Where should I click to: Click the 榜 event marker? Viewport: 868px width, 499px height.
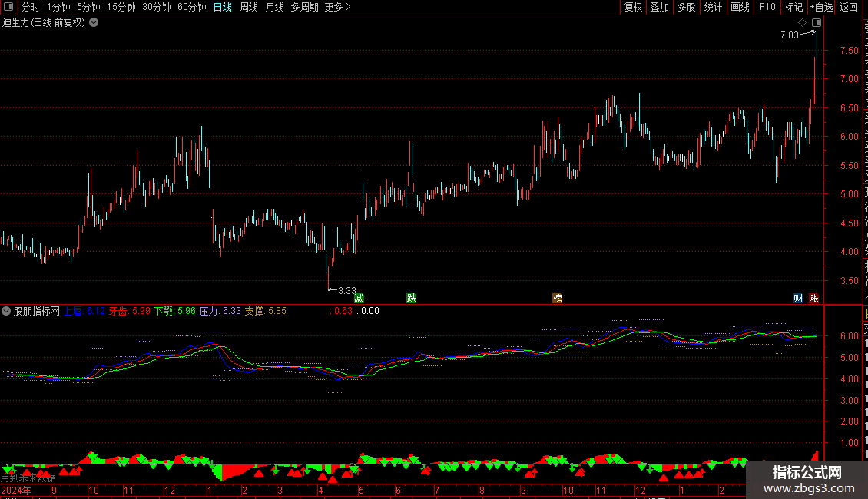point(558,298)
